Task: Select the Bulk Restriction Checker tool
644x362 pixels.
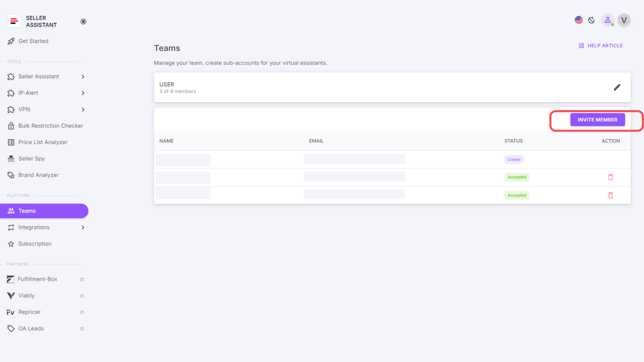Action: 51,126
